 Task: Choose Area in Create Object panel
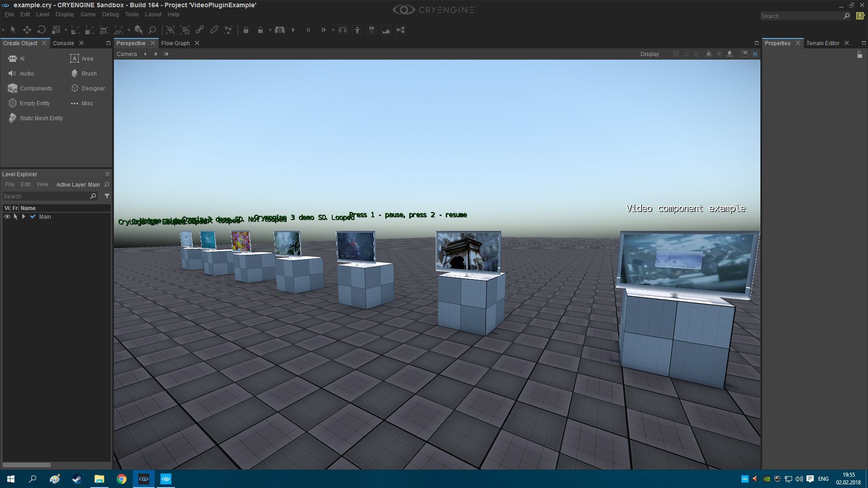coord(81,59)
